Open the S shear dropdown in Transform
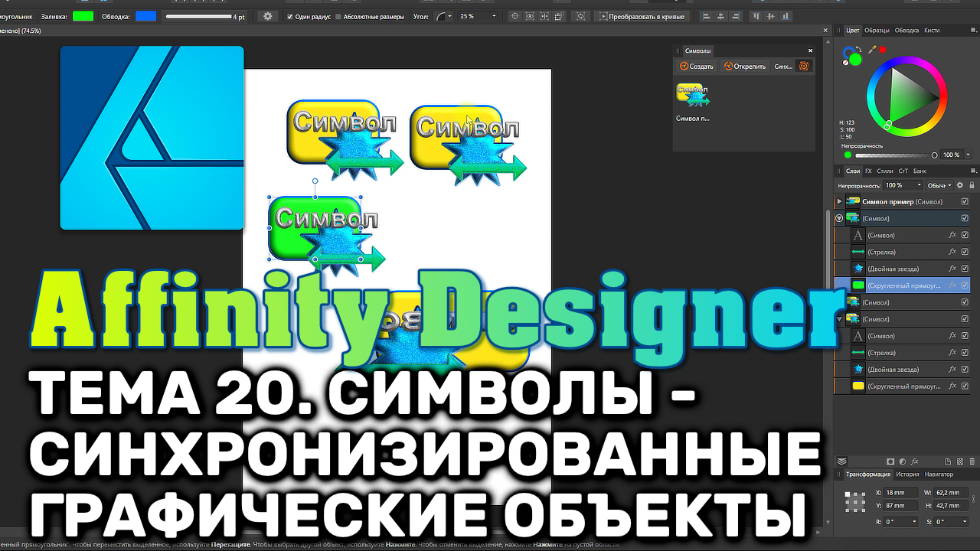The image size is (980, 551). 963,521
